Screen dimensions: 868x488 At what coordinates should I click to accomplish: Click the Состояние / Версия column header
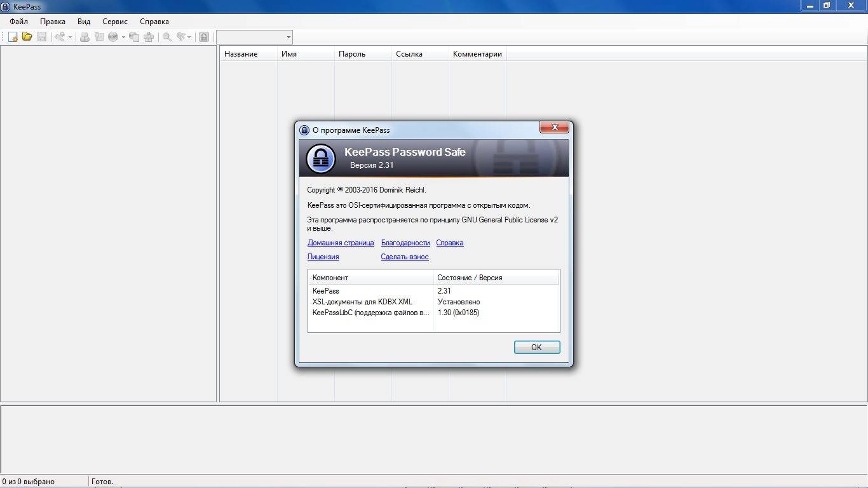click(x=496, y=278)
